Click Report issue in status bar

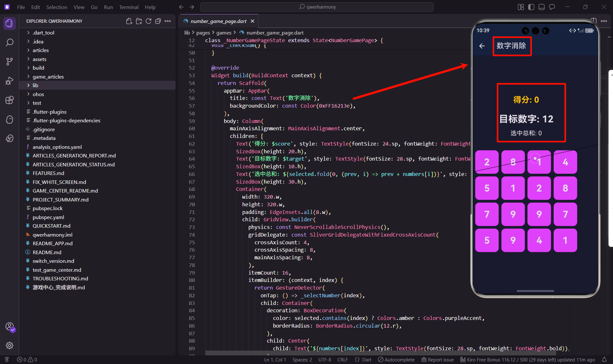pyautogui.click(x=438, y=360)
